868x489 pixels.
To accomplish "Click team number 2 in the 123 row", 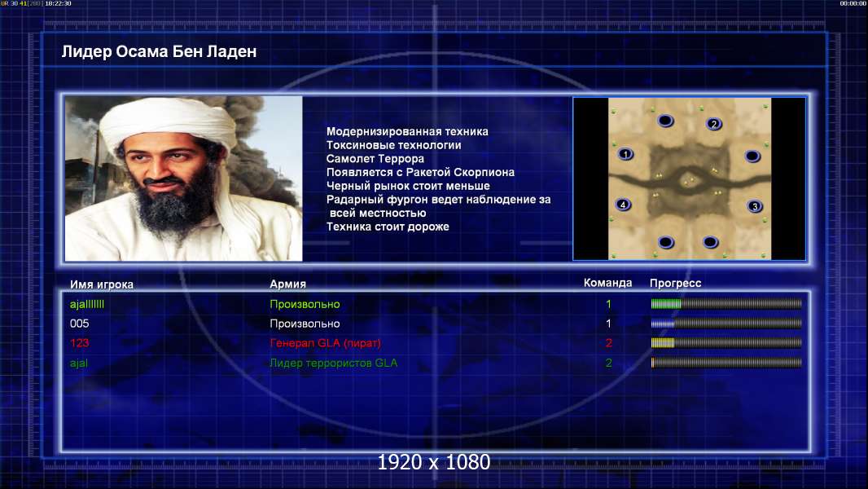I will point(608,343).
